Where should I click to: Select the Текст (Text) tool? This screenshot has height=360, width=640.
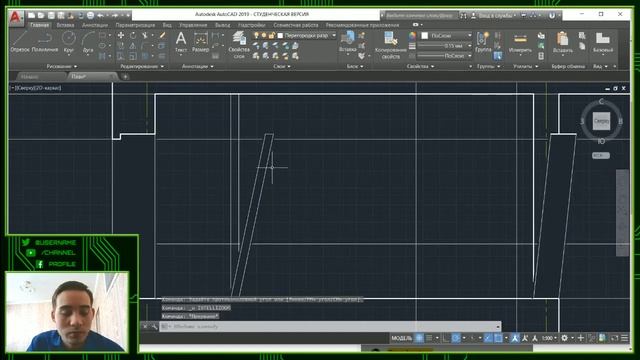[181, 42]
